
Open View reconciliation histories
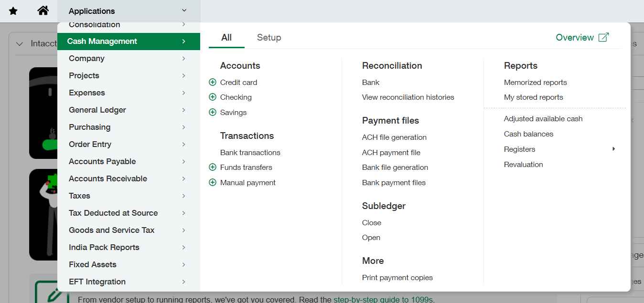point(408,97)
